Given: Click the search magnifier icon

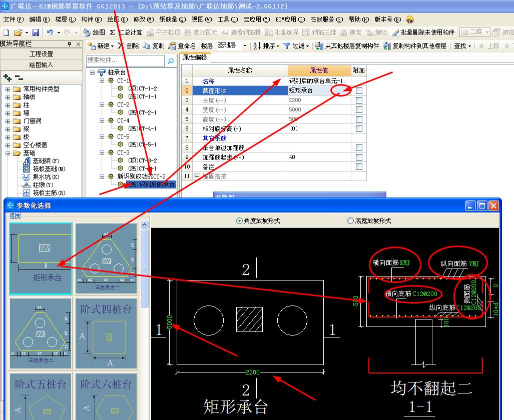Looking at the screenshot, I should [171, 61].
